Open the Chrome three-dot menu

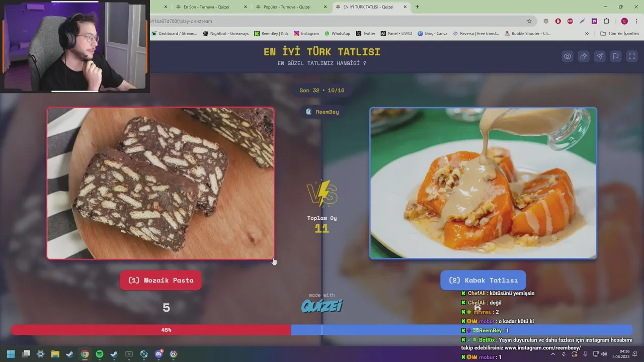[x=637, y=21]
